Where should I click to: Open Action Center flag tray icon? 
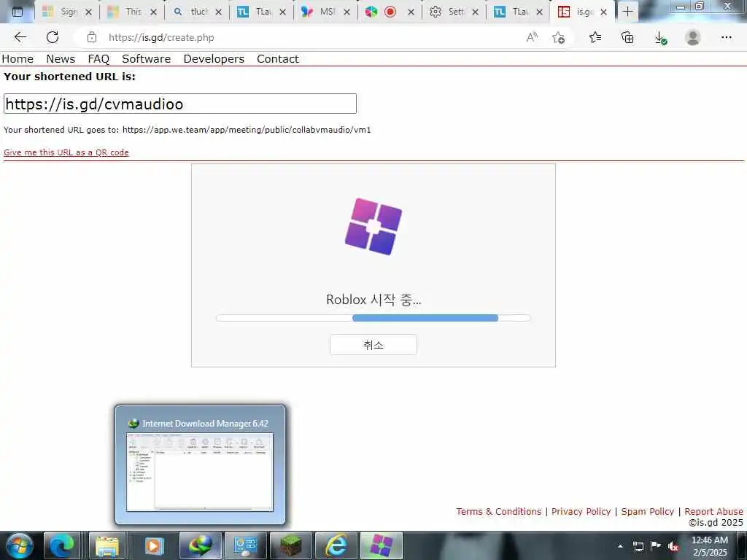click(x=656, y=545)
